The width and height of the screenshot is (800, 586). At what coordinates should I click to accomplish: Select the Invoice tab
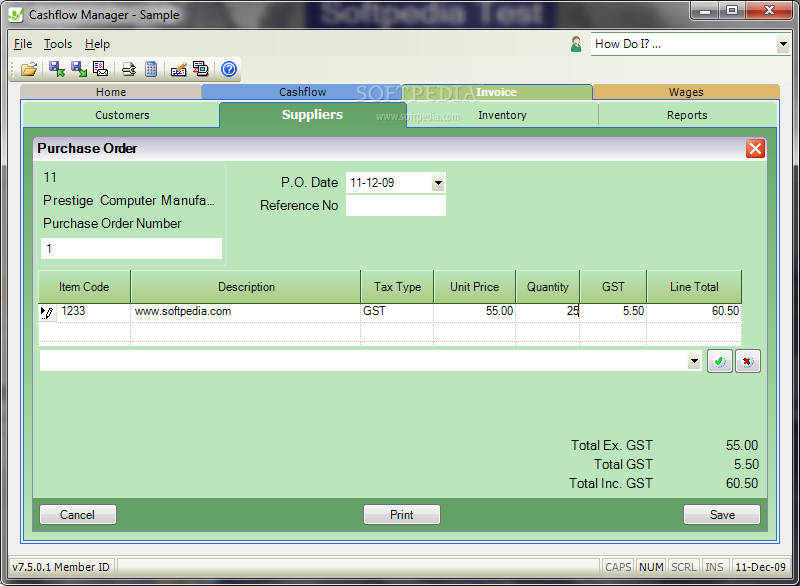[496, 92]
